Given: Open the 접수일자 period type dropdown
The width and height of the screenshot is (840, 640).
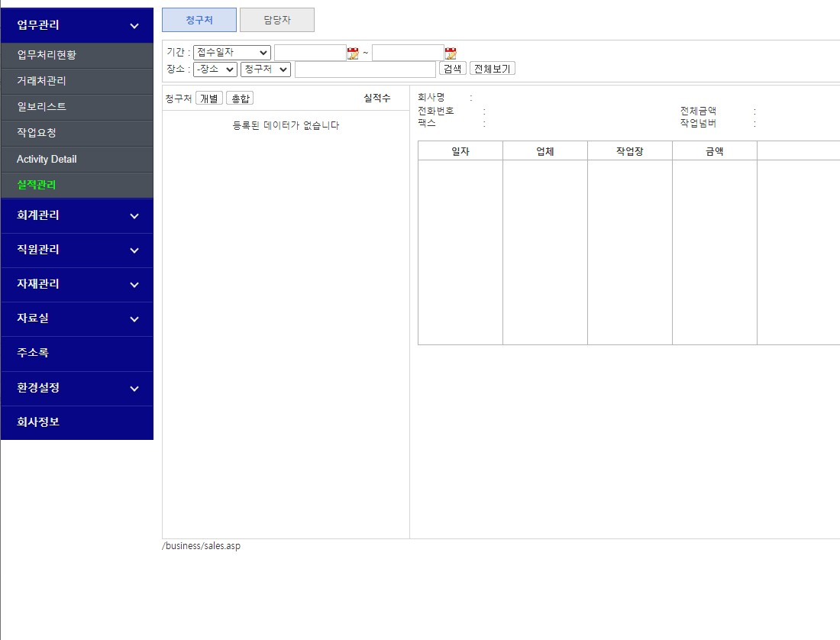Looking at the screenshot, I should [232, 53].
